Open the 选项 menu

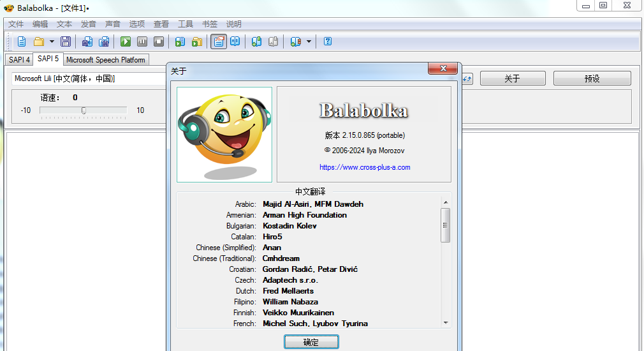pyautogui.click(x=136, y=24)
